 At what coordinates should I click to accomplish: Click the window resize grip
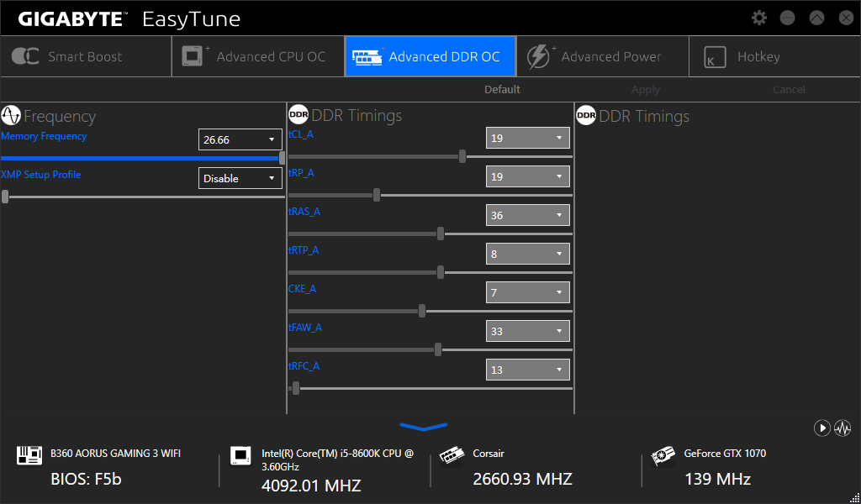(x=854, y=497)
